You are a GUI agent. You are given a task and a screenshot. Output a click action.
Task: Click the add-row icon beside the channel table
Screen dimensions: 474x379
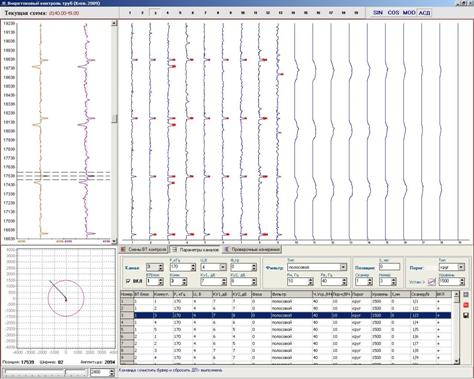click(466, 295)
